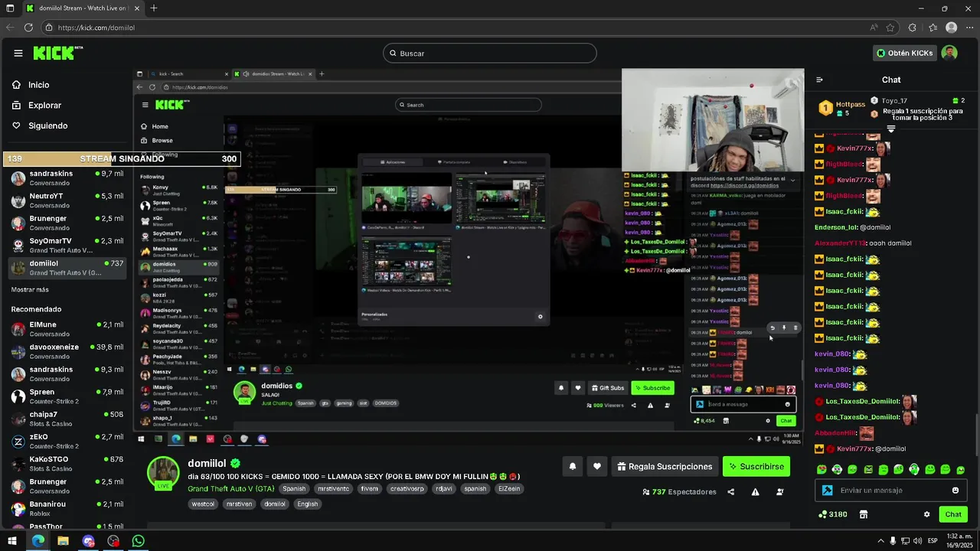Open the chat settings gear

pos(926,514)
